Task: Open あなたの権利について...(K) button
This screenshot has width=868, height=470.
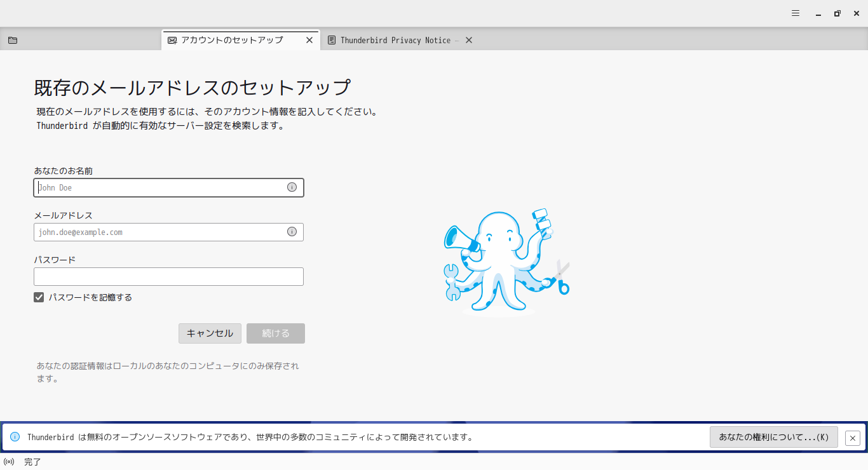Action: tap(774, 437)
